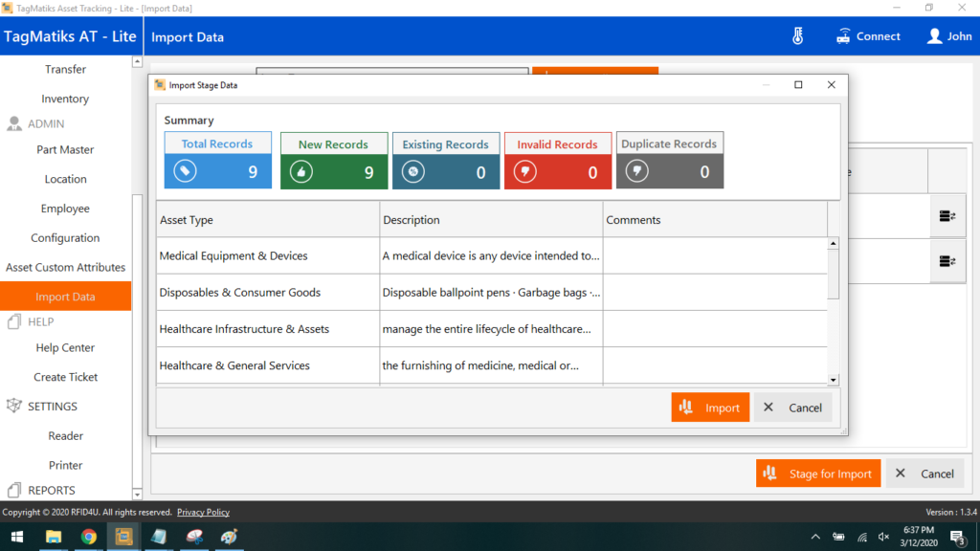The width and height of the screenshot is (980, 551).
Task: Click the Comments column header
Action: click(x=715, y=220)
